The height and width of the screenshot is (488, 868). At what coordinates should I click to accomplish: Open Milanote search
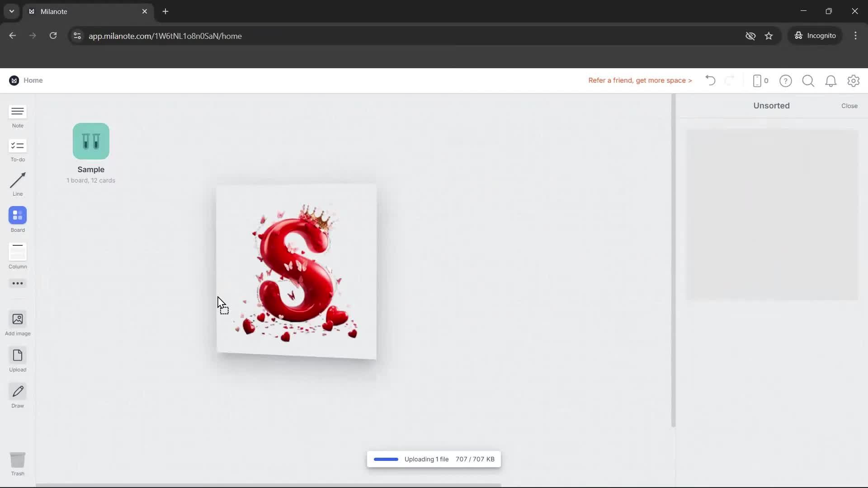coord(808,80)
